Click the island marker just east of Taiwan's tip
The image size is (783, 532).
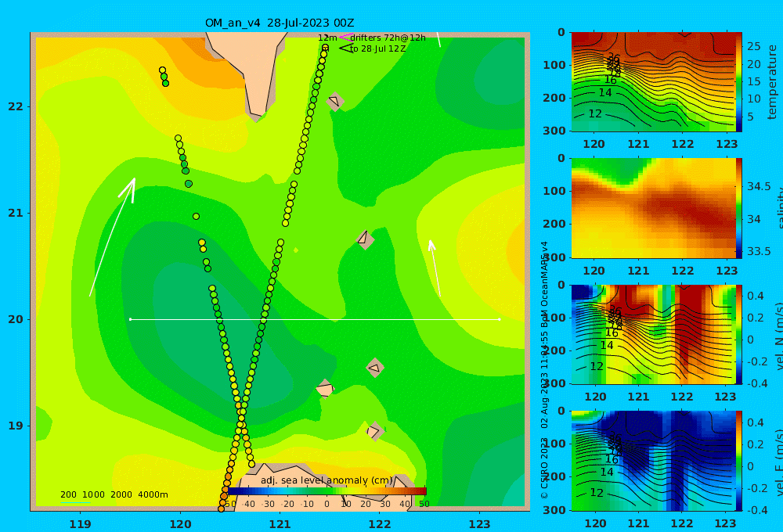pyautogui.click(x=334, y=101)
